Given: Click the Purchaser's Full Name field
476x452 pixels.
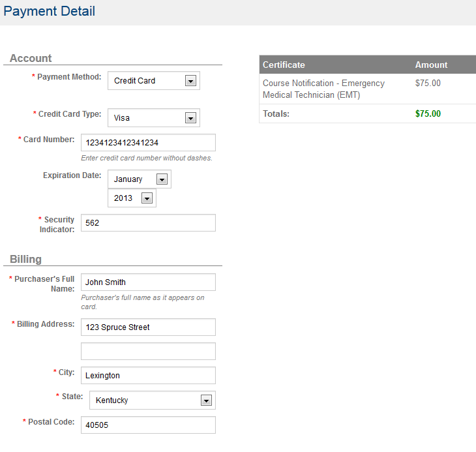Looking at the screenshot, I should tap(148, 282).
